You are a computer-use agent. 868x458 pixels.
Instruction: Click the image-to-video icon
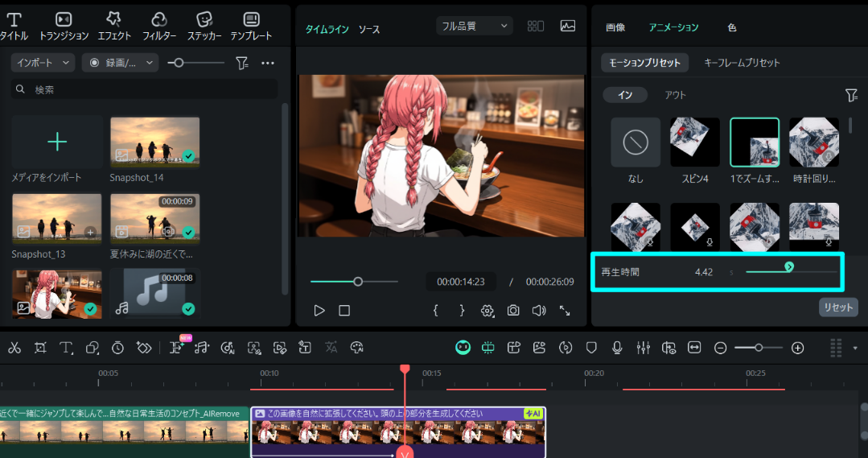click(x=539, y=348)
